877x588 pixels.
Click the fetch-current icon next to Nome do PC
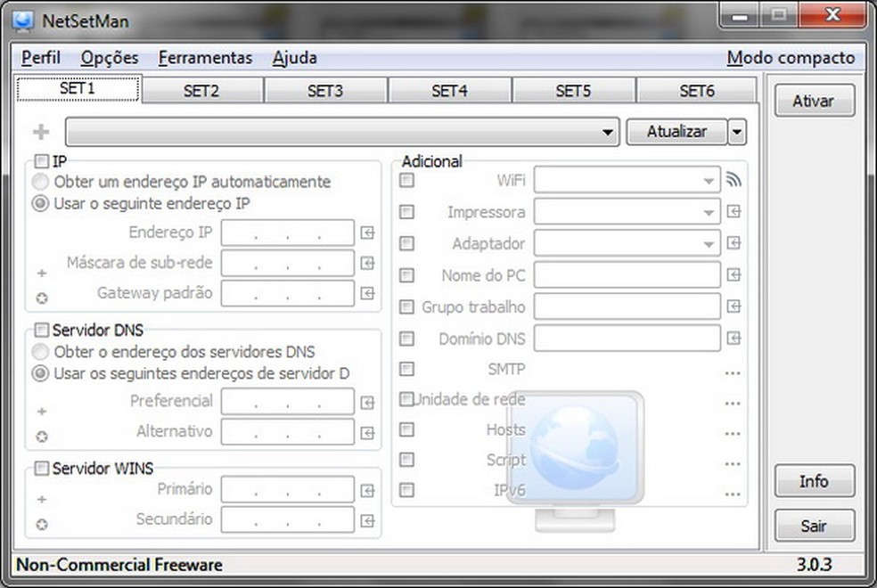click(x=734, y=274)
